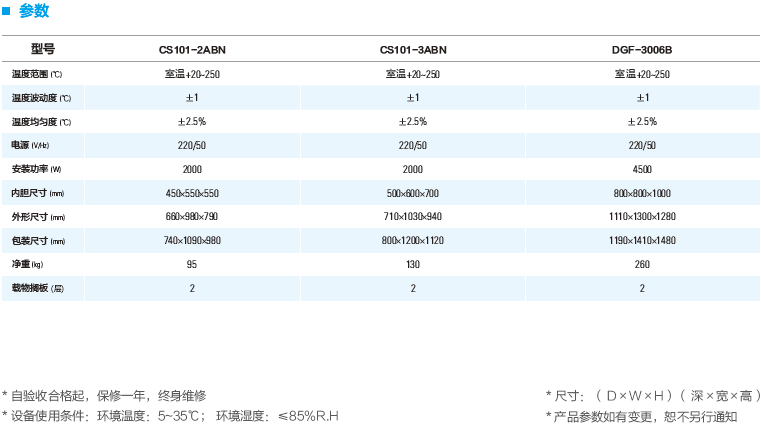The width and height of the screenshot is (761, 425).
Task: Click the 4500 installed power value
Action: click(x=642, y=169)
